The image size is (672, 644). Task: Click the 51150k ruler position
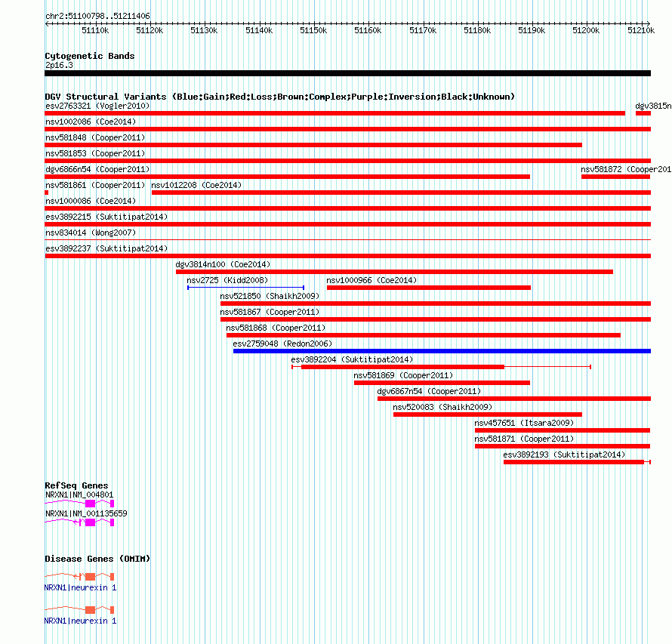(x=313, y=30)
